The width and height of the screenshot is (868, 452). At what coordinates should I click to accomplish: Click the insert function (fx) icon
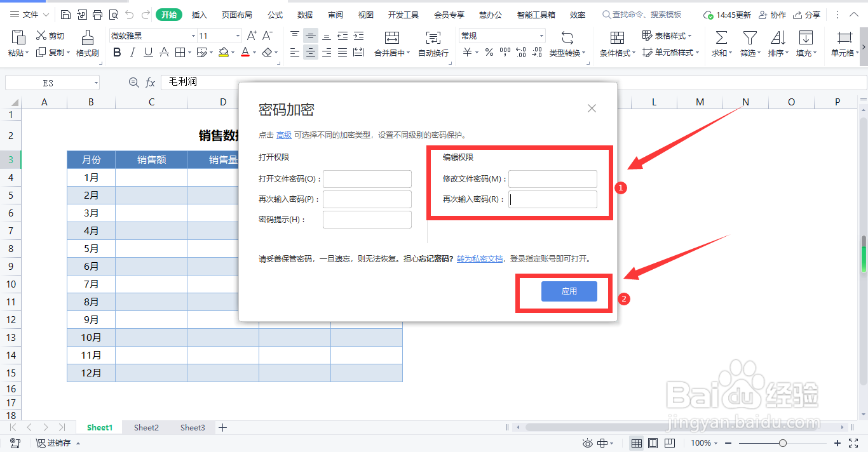pyautogui.click(x=150, y=82)
